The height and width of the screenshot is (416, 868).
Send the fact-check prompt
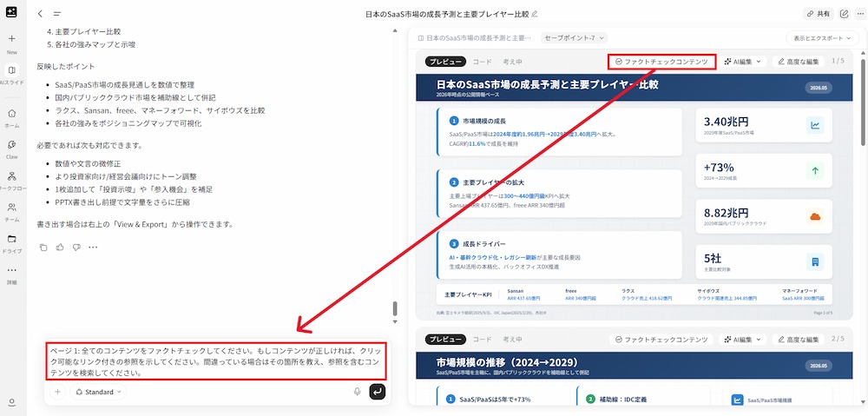[377, 392]
